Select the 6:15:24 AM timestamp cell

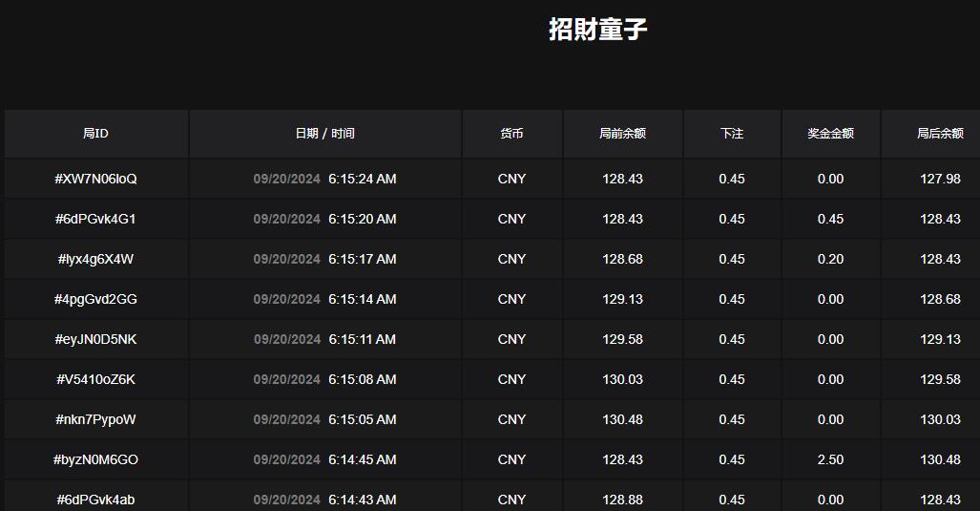click(x=362, y=179)
